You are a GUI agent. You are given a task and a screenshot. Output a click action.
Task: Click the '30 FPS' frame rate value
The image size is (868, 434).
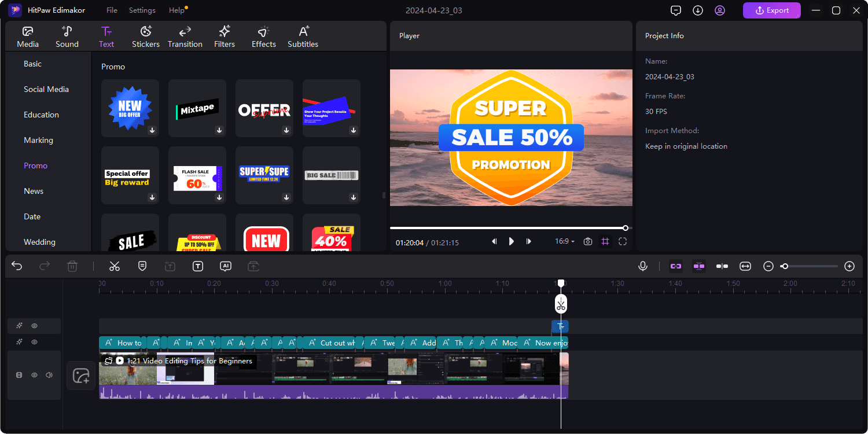[x=656, y=111]
